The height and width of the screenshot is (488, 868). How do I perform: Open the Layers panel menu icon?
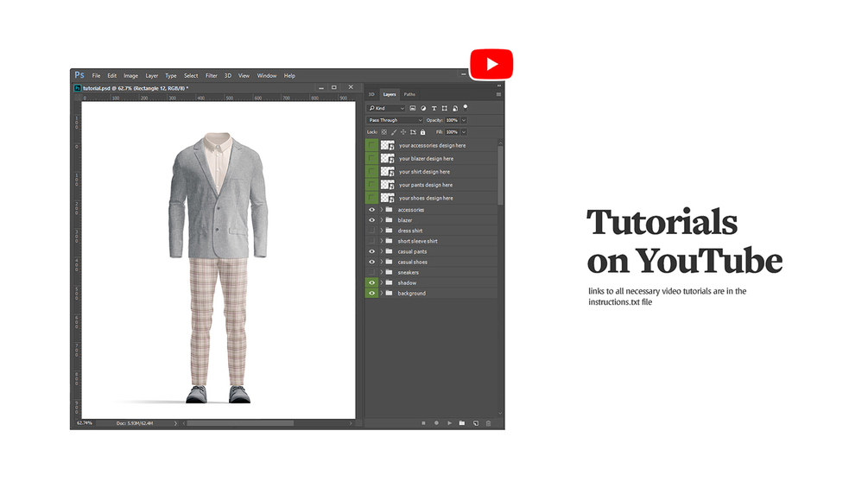[498, 94]
